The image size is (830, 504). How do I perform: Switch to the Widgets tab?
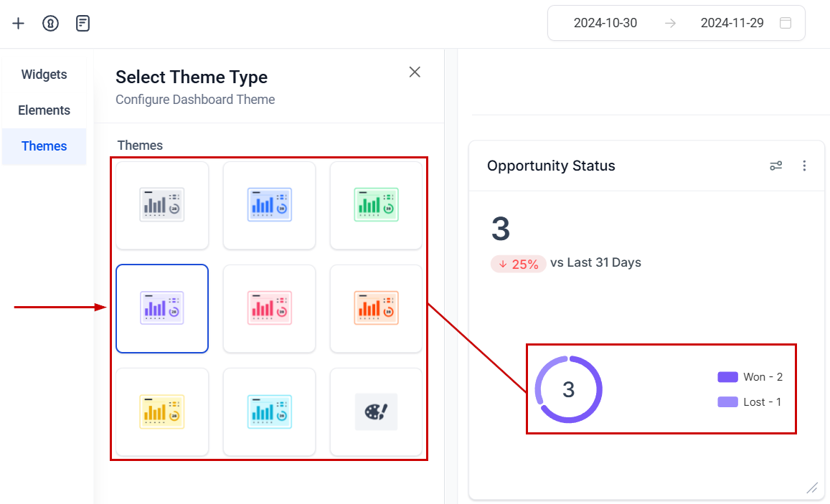coord(44,75)
